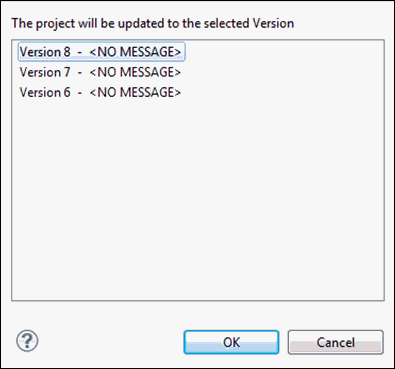Pick the highlighted Version 8 row
Viewport: 395px width, 369px height.
(101, 52)
